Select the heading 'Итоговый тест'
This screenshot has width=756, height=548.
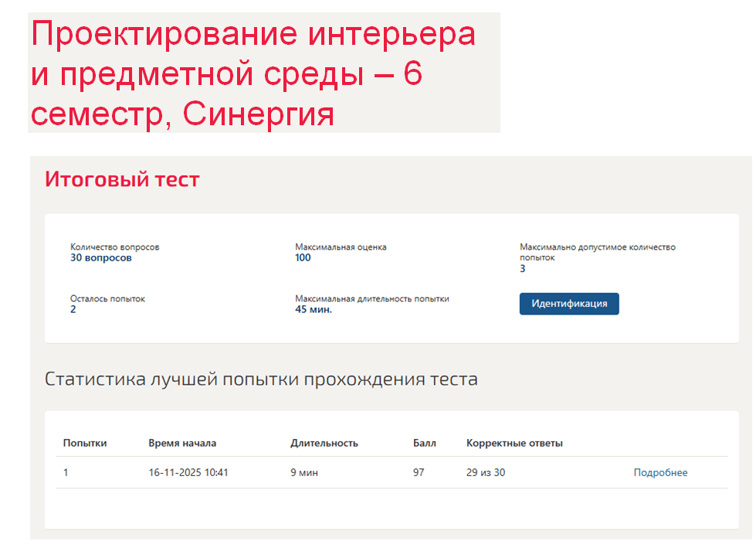(122, 179)
